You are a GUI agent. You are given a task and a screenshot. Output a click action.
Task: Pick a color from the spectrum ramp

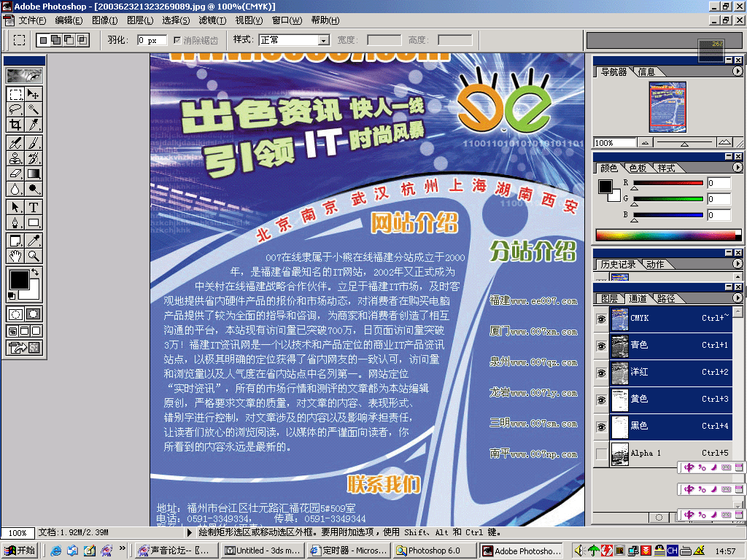[x=666, y=236]
